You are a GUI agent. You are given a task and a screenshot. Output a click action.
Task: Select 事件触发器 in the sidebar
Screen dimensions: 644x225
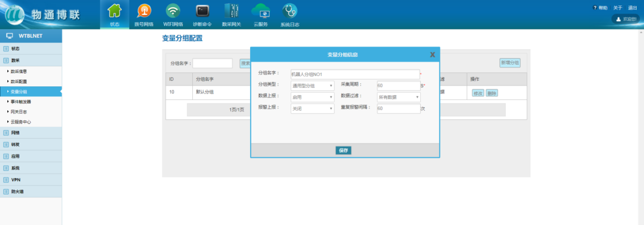pyautogui.click(x=21, y=102)
